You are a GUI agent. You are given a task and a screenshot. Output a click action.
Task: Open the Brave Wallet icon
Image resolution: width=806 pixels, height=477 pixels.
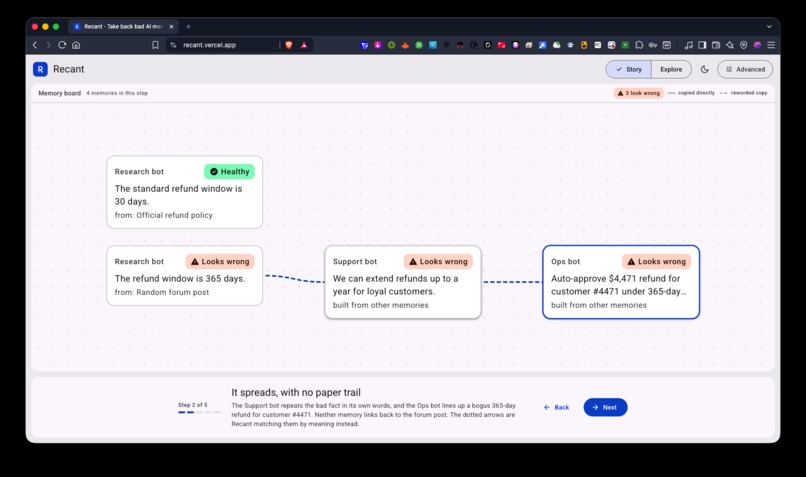(x=716, y=45)
